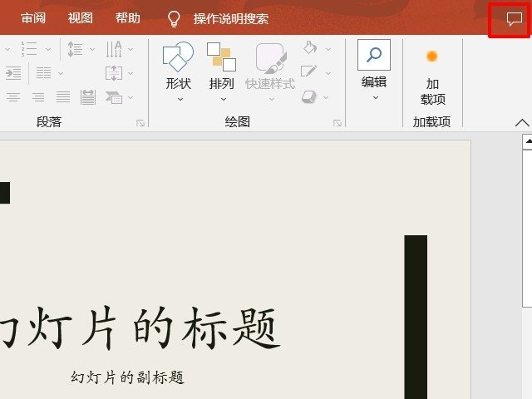Expand the shape effects dropdown arrow
This screenshot has width=532, height=399.
(x=326, y=98)
